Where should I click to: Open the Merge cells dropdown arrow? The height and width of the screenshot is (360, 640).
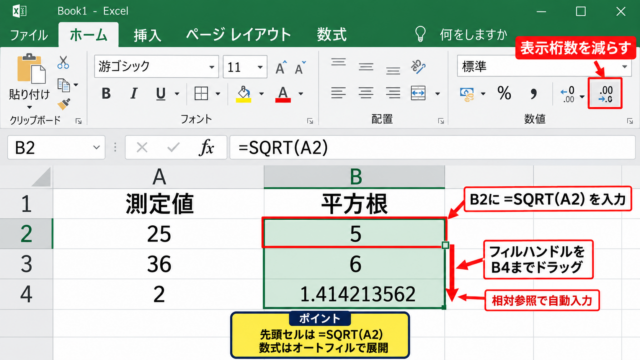click(438, 94)
